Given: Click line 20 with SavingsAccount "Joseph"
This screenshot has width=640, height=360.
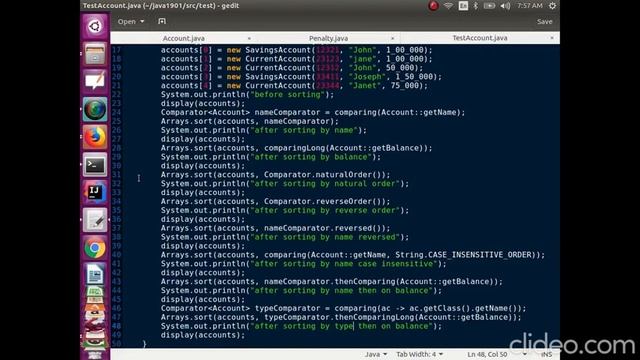Looking at the screenshot, I should click(x=301, y=77).
